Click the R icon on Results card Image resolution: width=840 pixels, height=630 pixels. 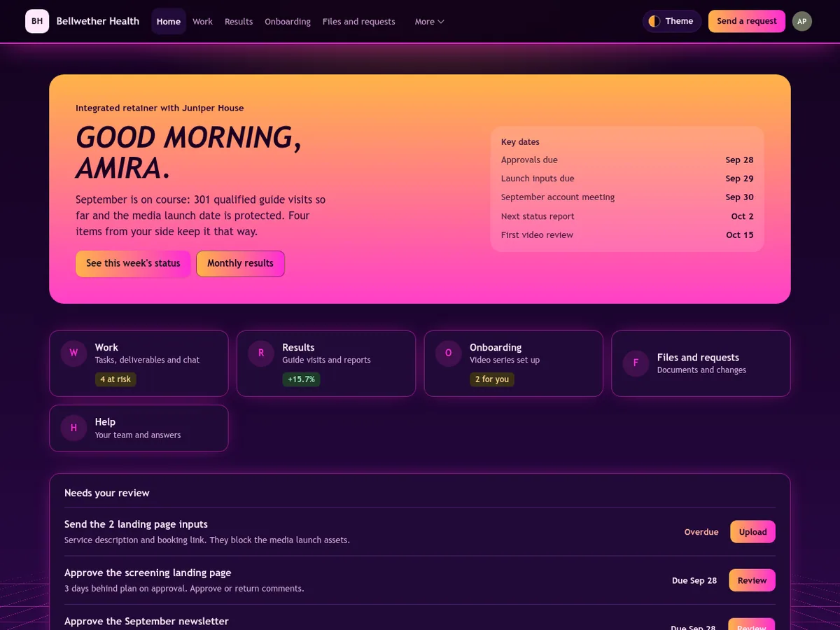tap(261, 353)
